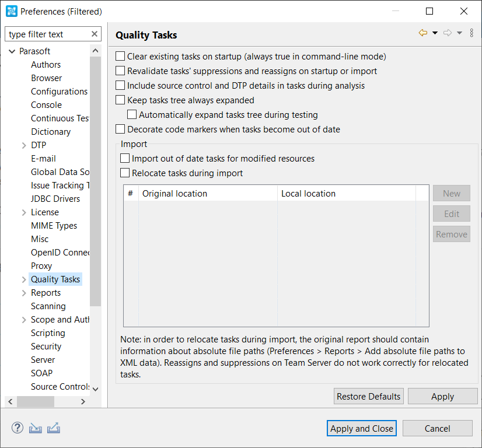Click the tree scroll up arrow
Viewport: 482px width, 448px height.
[x=96, y=51]
